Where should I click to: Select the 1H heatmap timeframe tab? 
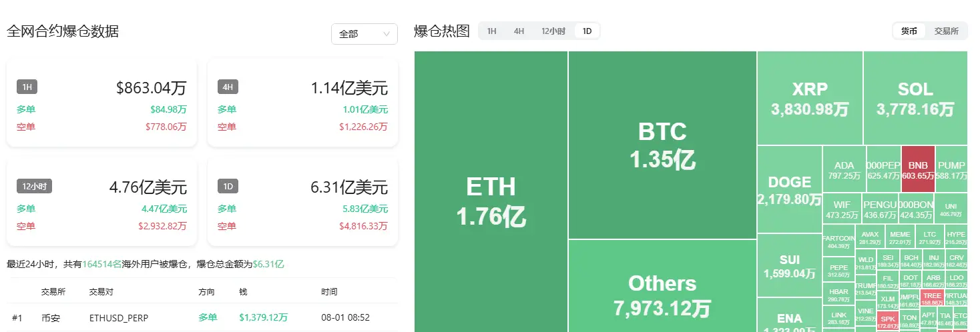tap(491, 31)
